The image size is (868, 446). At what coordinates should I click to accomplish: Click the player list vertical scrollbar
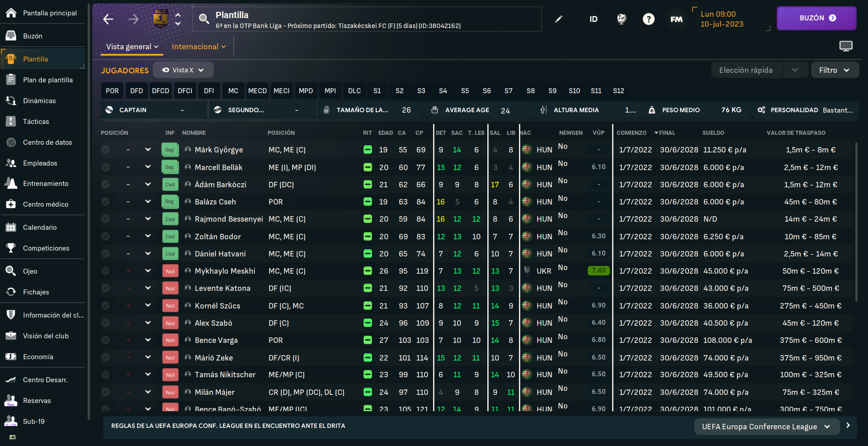[x=856, y=222]
